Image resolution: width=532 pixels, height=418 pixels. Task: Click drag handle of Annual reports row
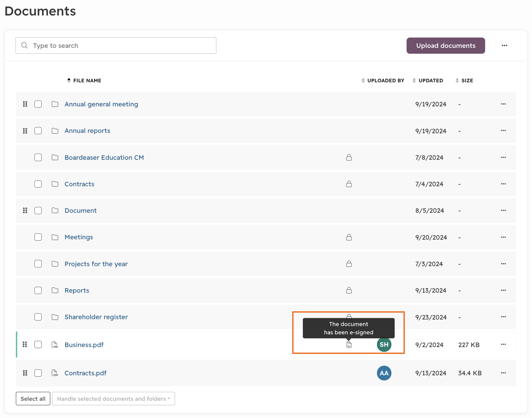tap(25, 131)
